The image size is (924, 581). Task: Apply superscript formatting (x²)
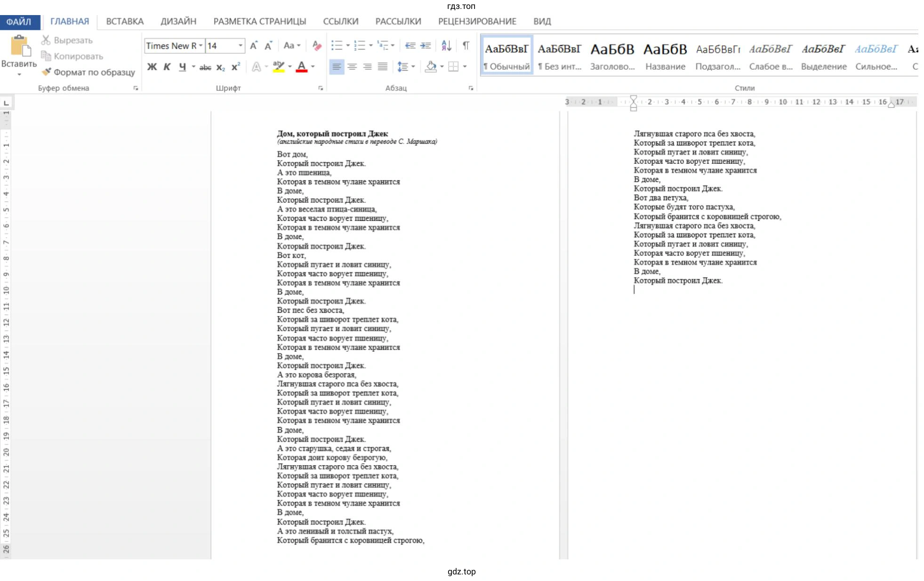point(235,67)
